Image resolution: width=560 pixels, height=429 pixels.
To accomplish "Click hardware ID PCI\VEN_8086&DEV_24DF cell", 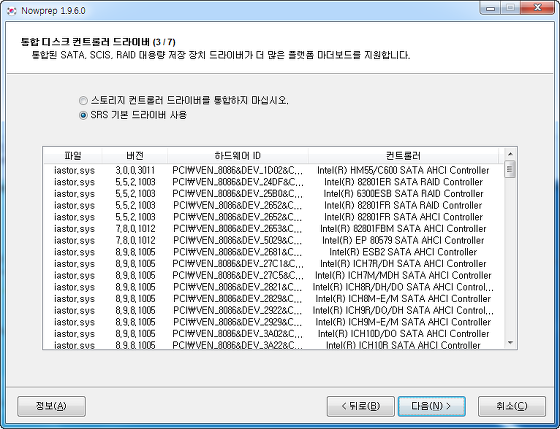I will 238,182.
